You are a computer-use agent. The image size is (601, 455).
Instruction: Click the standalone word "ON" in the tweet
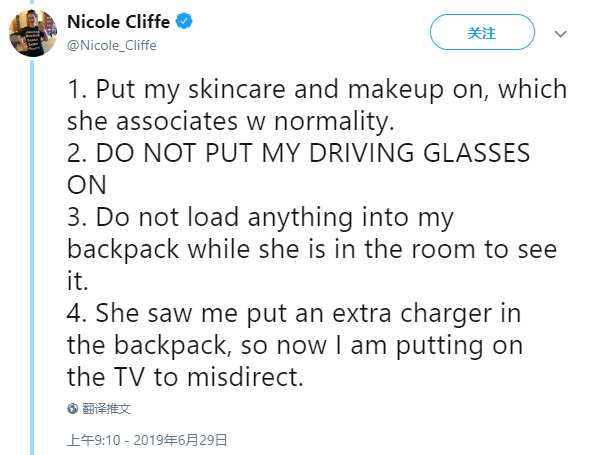[87, 186]
